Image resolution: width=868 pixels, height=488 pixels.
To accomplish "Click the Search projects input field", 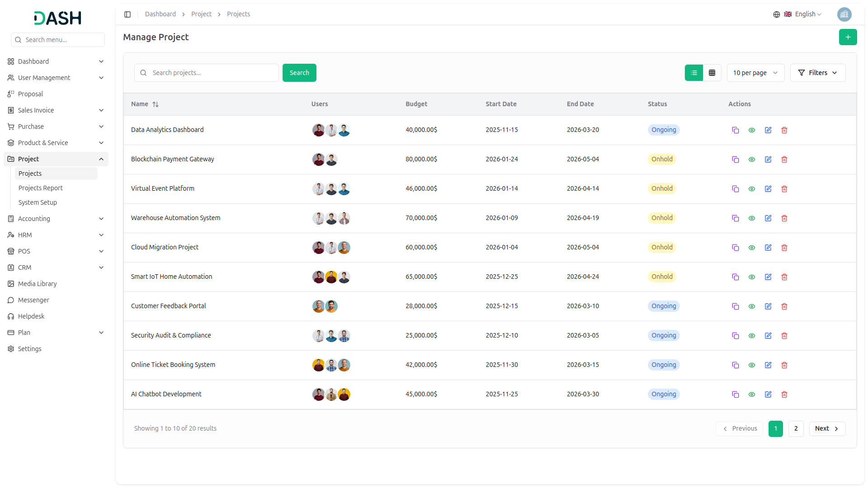I will tap(212, 73).
